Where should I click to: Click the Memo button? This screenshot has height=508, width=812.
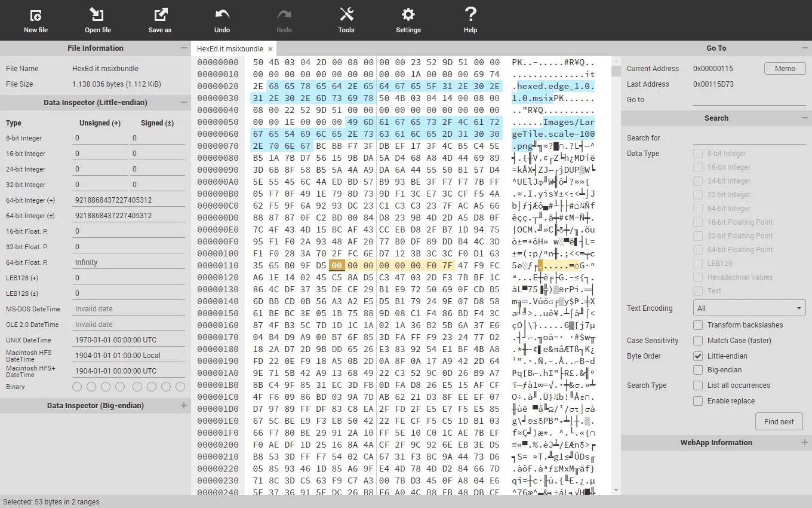point(785,69)
